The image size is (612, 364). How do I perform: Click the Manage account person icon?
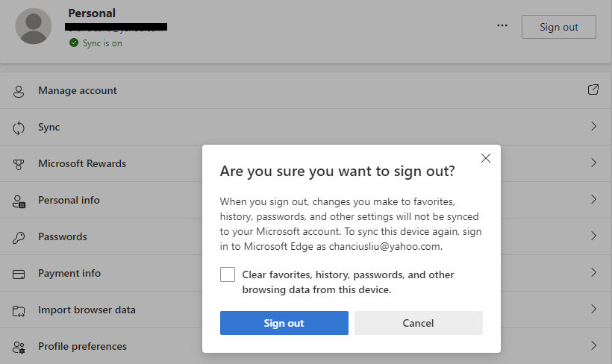point(19,90)
